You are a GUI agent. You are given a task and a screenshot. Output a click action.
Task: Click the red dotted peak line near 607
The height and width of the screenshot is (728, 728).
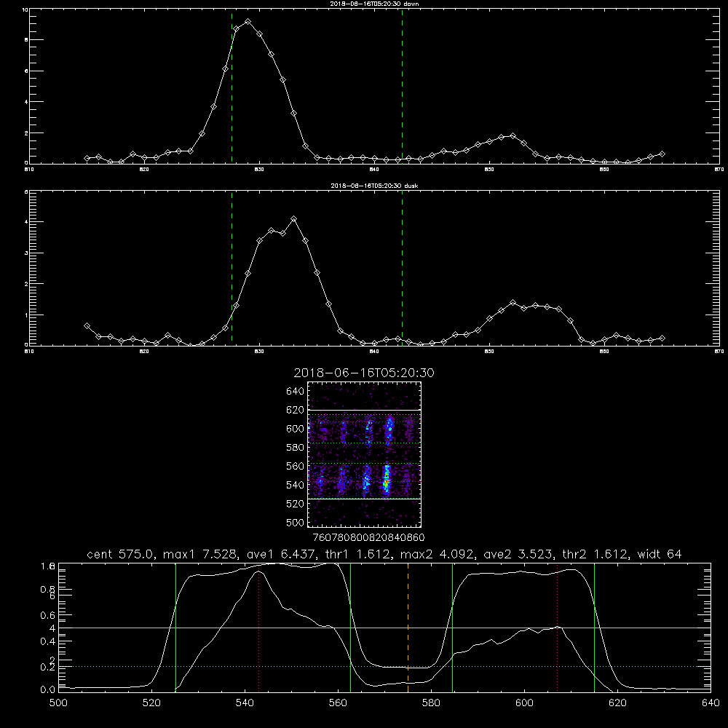[557, 627]
